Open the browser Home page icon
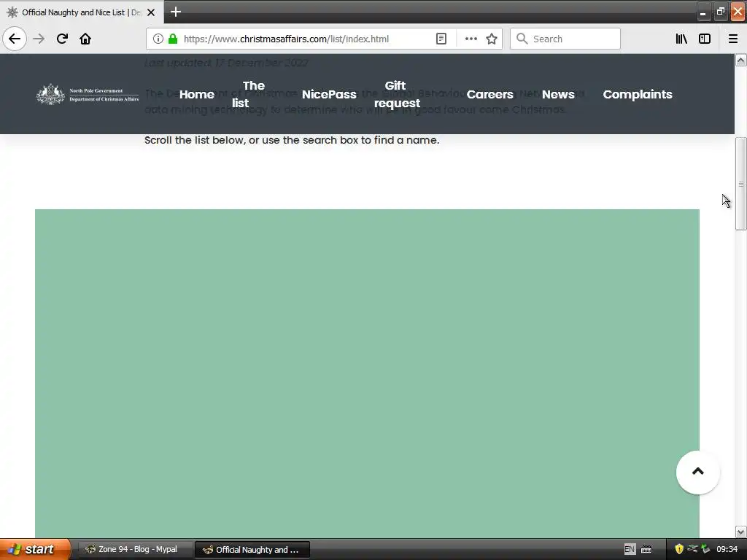This screenshot has width=747, height=560. [x=85, y=39]
